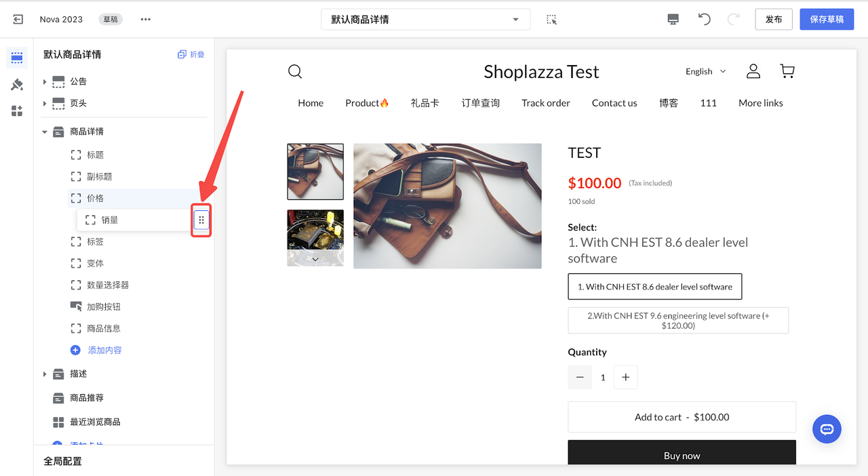The height and width of the screenshot is (476, 868).
Task: Go to Contact us in navigation
Action: point(614,103)
